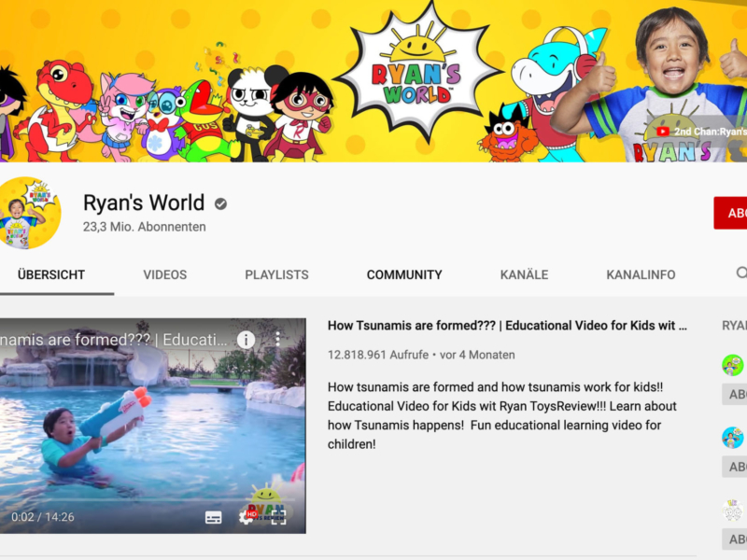Click the verified badge beside Ryan's World

point(220,203)
